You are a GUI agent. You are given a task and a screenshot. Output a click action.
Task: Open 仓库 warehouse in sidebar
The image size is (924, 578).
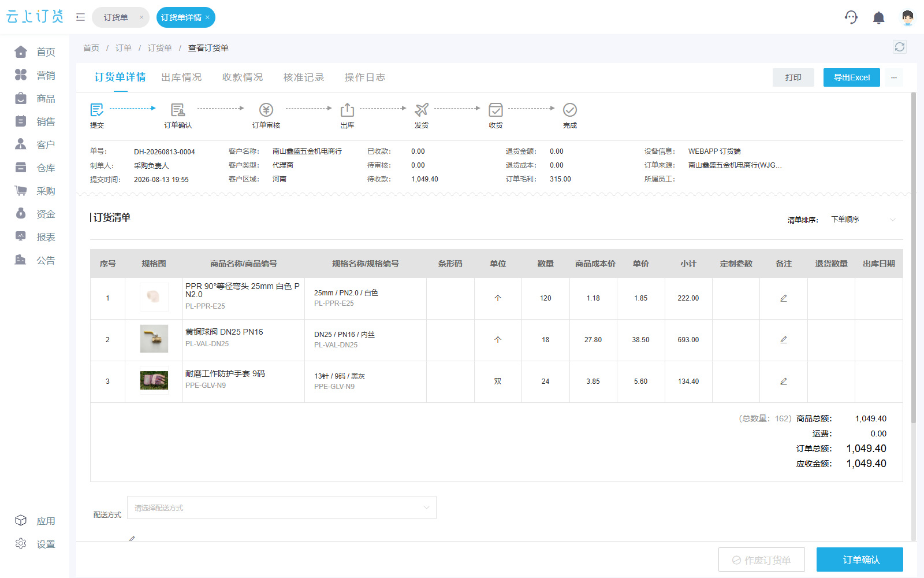tap(35, 168)
